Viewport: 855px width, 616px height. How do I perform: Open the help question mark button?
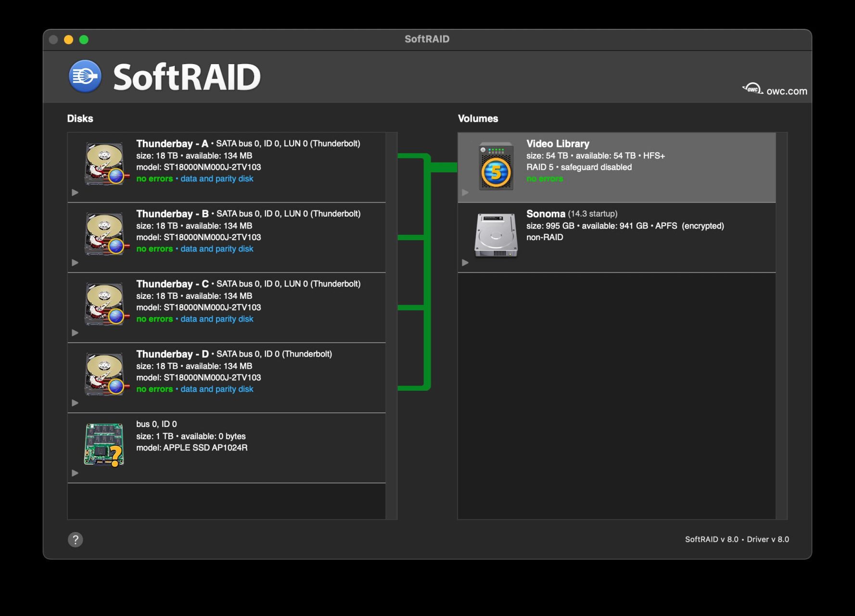(x=75, y=539)
